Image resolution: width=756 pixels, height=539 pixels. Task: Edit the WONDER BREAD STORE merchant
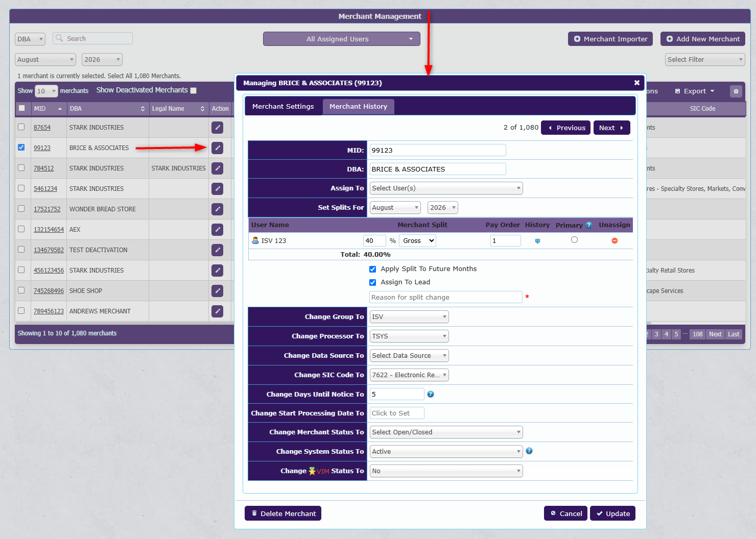click(218, 209)
